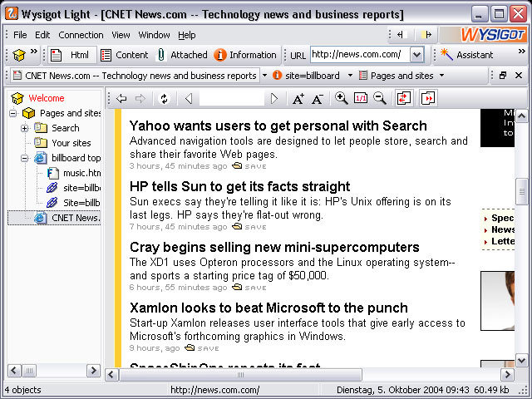Screen dimensions: 532x399
Task: Click the tree panel horizontal scrollbar thumb
Action: (x=30, y=371)
